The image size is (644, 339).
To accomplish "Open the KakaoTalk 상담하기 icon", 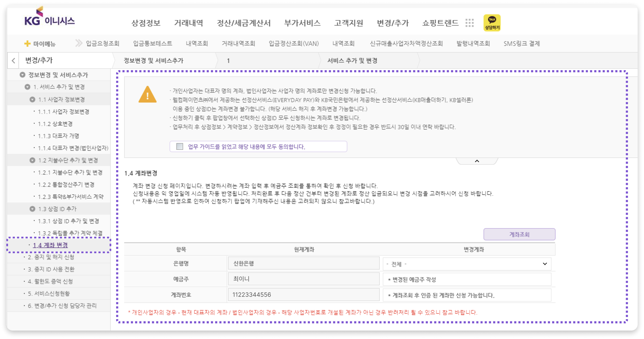I will pos(492,23).
